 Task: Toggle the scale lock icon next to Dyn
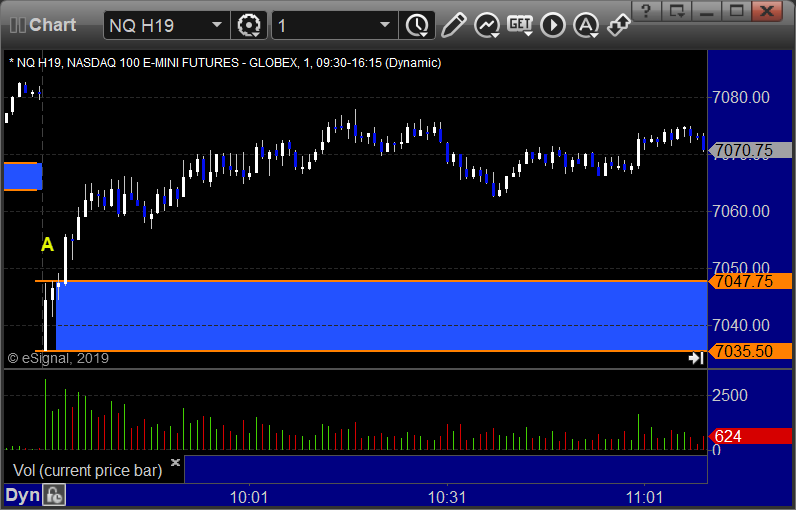(x=54, y=496)
